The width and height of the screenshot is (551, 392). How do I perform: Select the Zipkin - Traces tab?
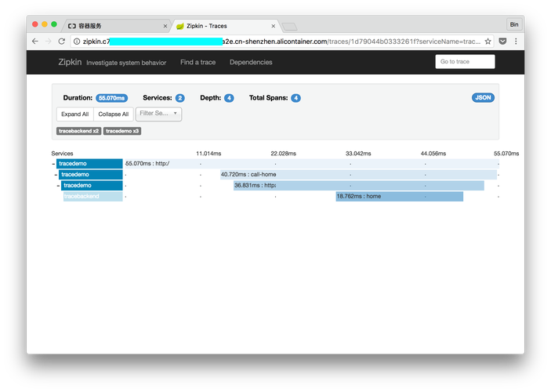[x=225, y=26]
